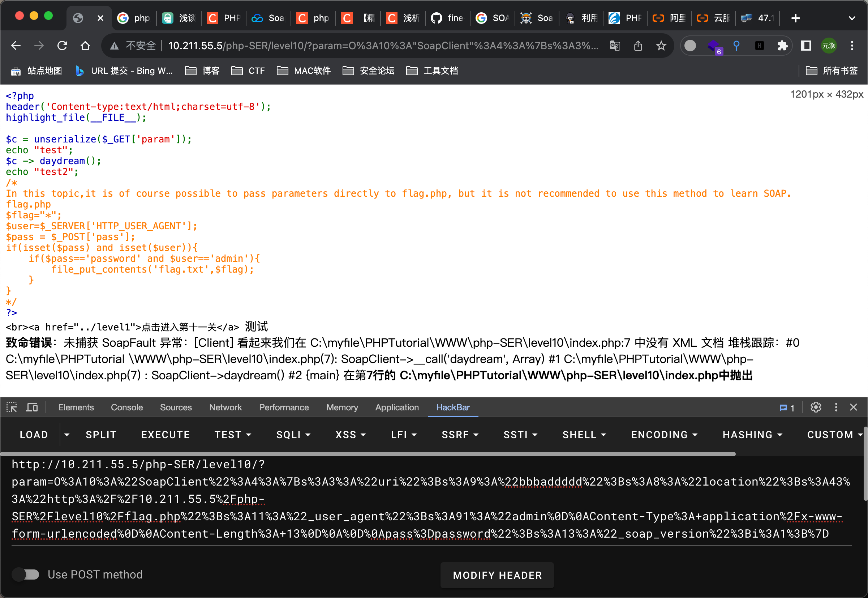Switch to the Performance tab
Screen dimensions: 868x598
284,407
